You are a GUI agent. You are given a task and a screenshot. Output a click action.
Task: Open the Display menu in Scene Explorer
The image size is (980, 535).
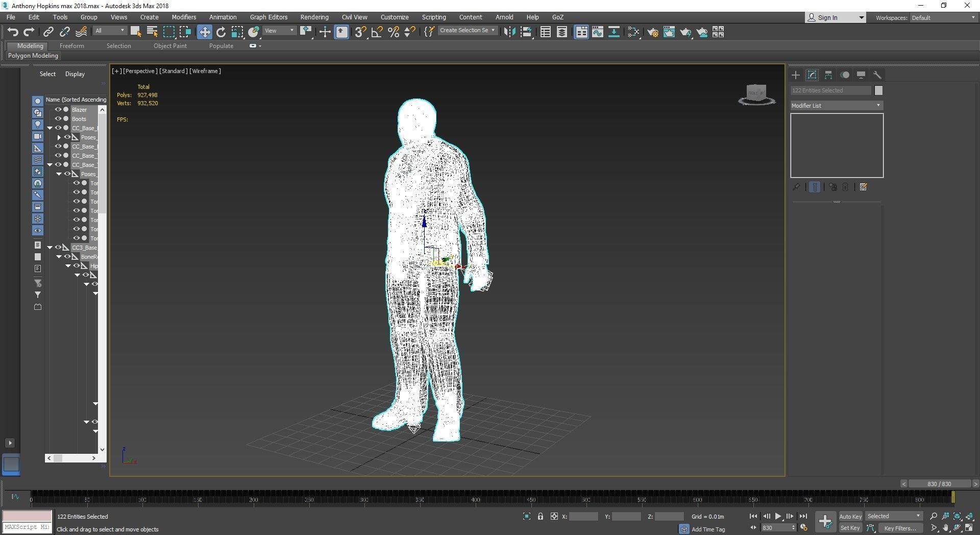point(75,74)
